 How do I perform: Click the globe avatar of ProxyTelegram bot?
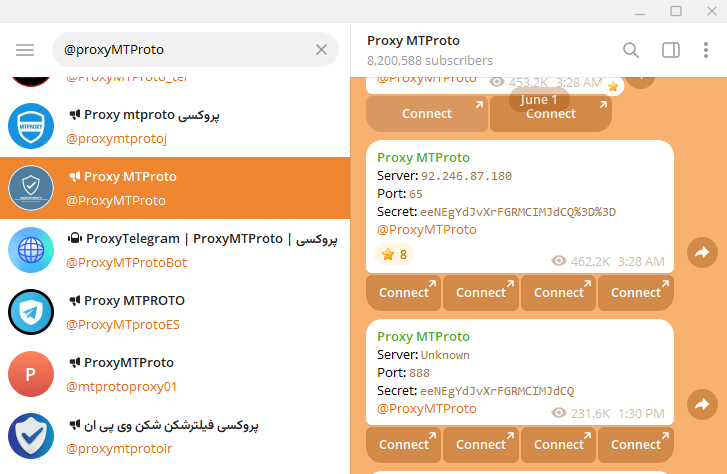point(31,250)
